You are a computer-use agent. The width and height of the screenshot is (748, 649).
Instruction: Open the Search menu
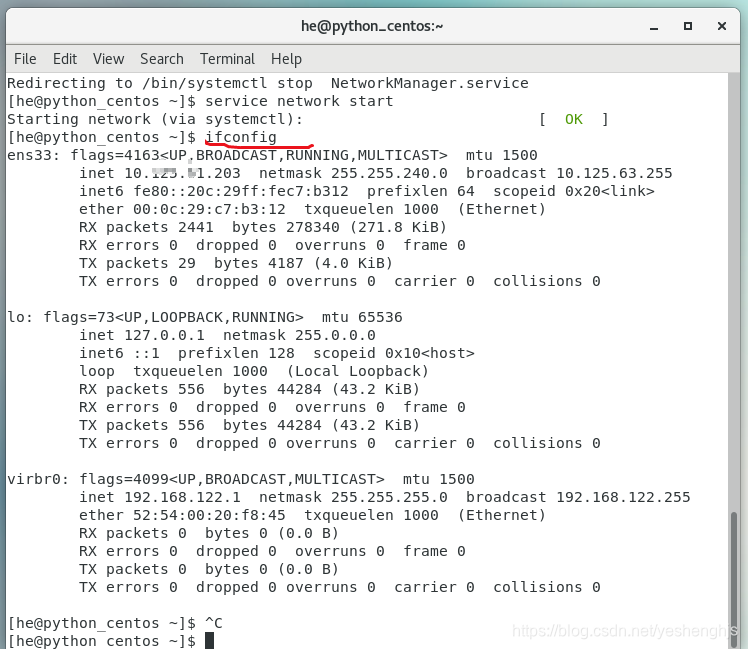[x=162, y=59]
